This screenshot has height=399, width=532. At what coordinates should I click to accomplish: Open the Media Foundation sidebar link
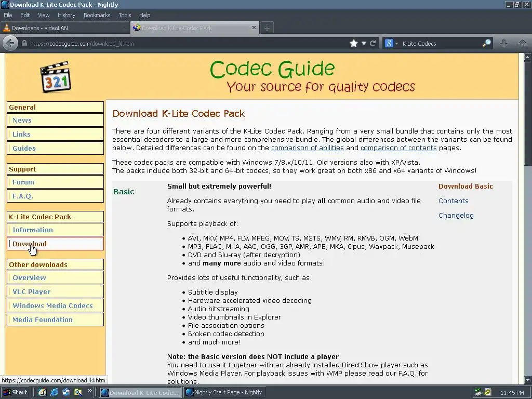click(55, 320)
